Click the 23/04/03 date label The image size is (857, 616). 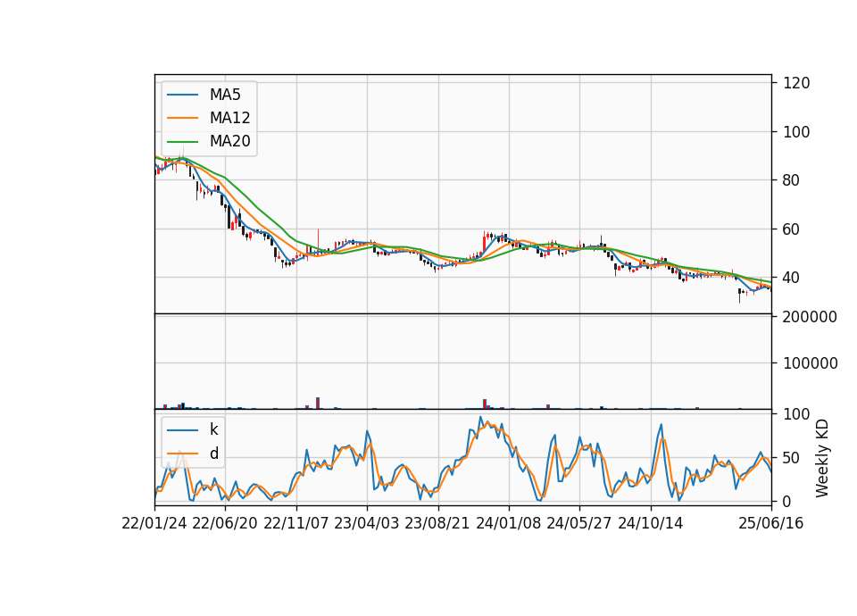tap(367, 524)
